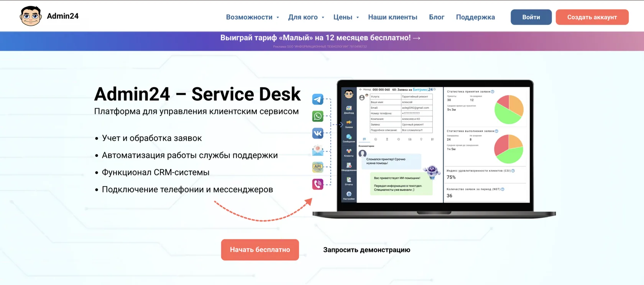Click the 75% CSI value
Image resolution: width=644 pixels, height=285 pixels.
pyautogui.click(x=451, y=177)
